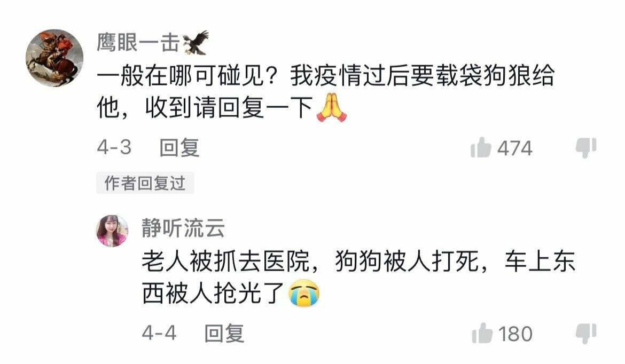
Task: Click the eagle emoji beside the username
Action: [196, 42]
